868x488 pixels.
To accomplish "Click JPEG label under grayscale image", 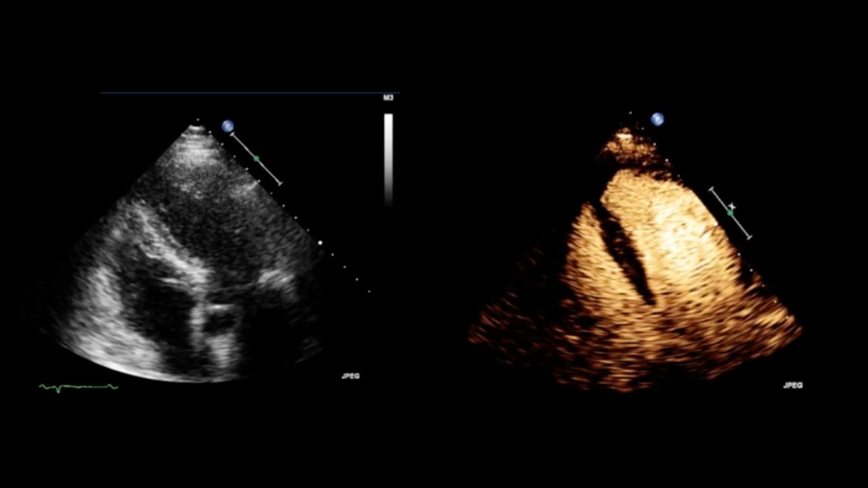I will point(350,376).
